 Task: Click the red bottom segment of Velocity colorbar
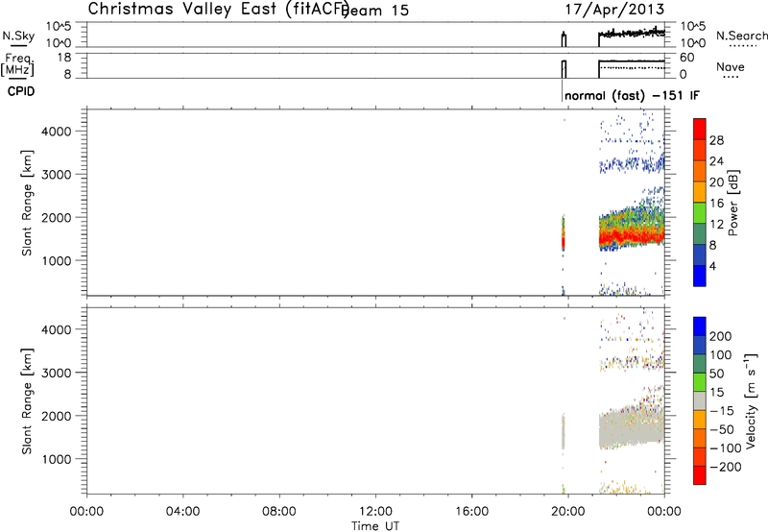pos(700,475)
